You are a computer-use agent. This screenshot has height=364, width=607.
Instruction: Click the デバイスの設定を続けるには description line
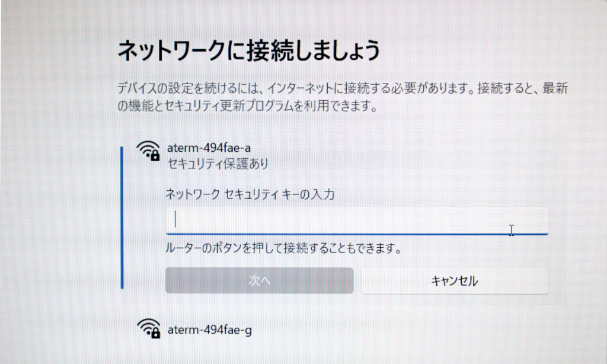point(343,88)
